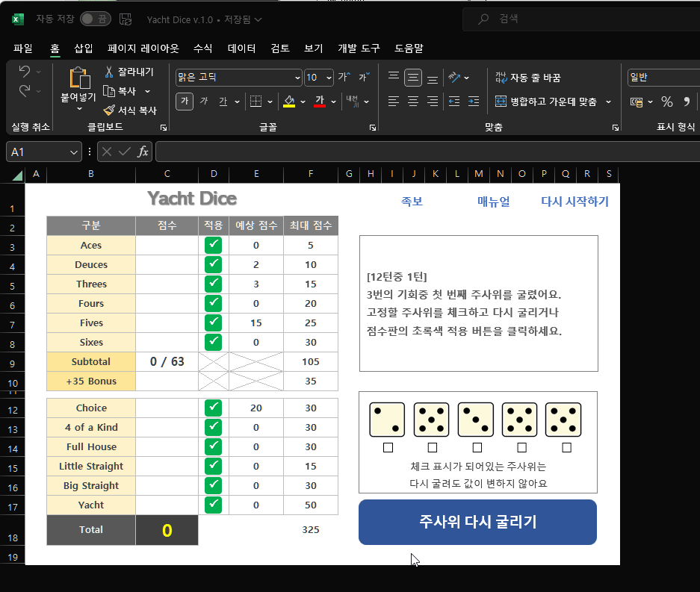Click the green apply check for Aces
Image resolution: width=700 pixels, height=592 pixels.
[x=213, y=244]
